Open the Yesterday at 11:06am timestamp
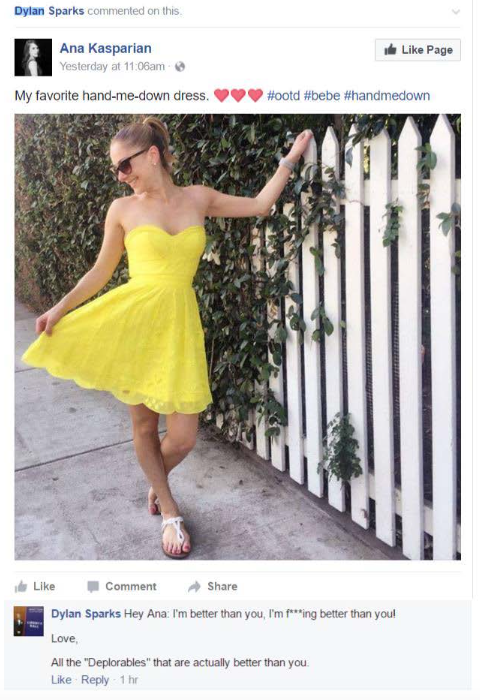480x700 pixels. [x=112, y=67]
